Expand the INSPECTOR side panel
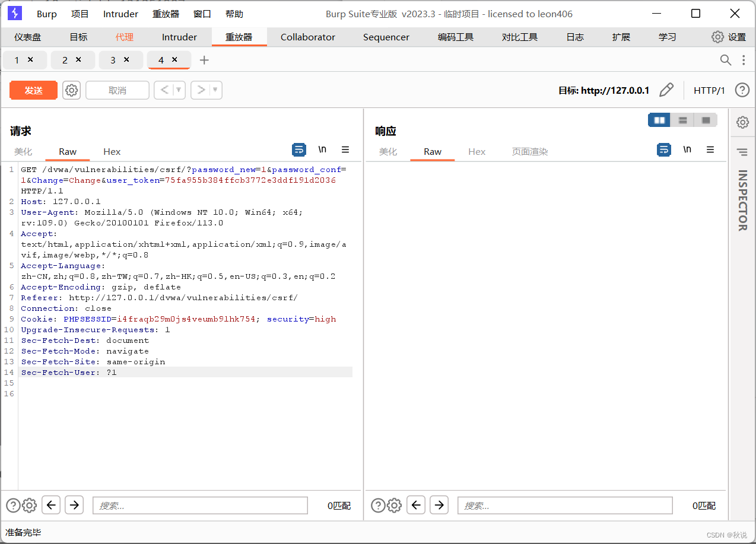This screenshot has height=544, width=756. tap(742, 201)
